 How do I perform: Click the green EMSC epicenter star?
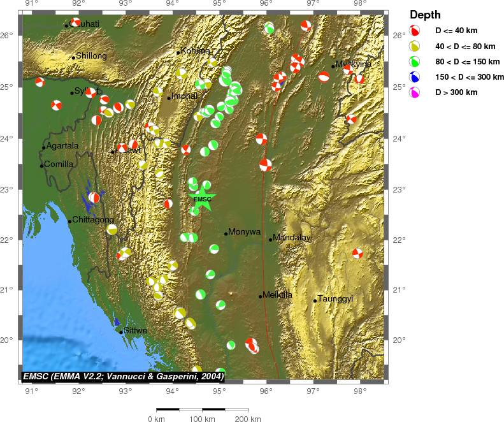203,198
